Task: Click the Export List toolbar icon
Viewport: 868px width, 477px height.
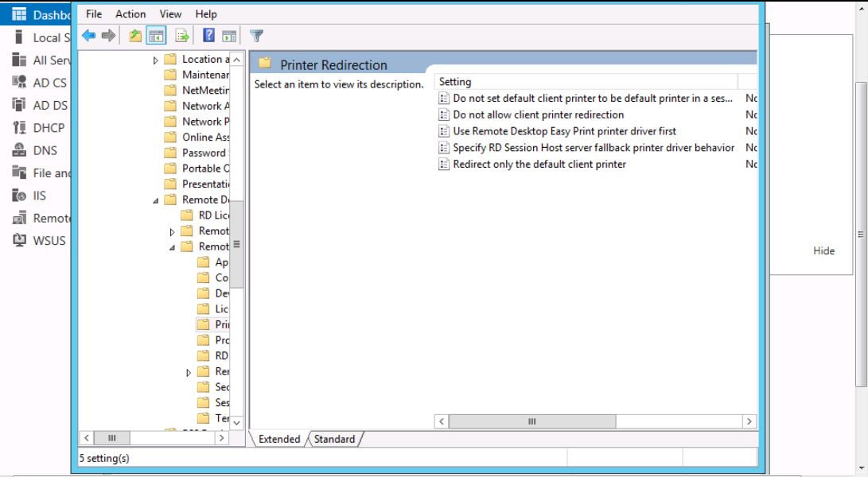Action: click(182, 36)
